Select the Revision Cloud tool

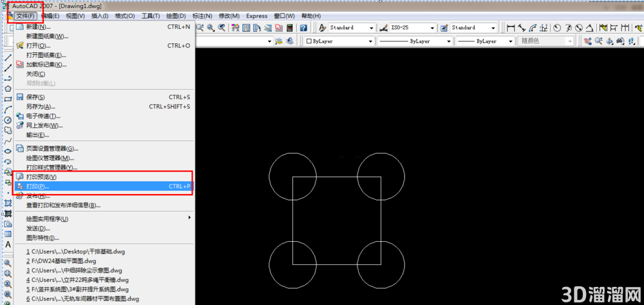[7, 130]
